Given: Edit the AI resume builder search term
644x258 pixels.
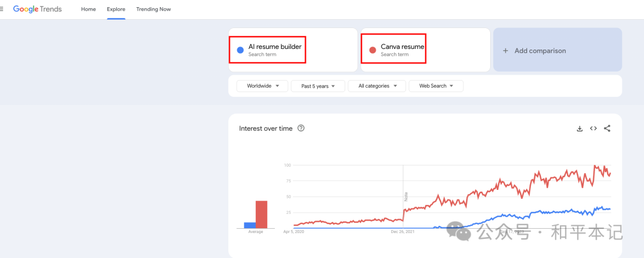Looking at the screenshot, I should point(275,47).
